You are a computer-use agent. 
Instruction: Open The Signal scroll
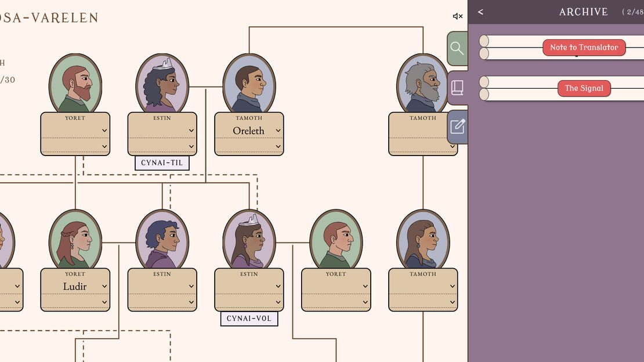pyautogui.click(x=584, y=88)
